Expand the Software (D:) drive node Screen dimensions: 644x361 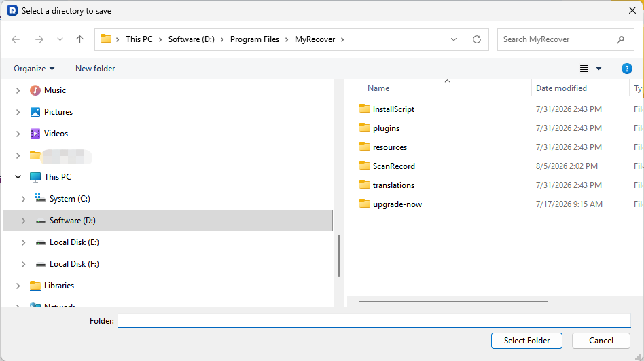point(23,221)
